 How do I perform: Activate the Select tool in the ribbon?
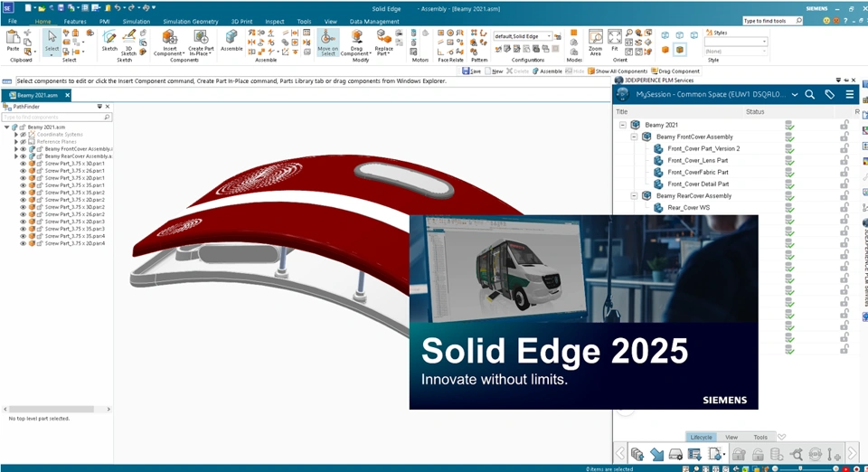52,42
